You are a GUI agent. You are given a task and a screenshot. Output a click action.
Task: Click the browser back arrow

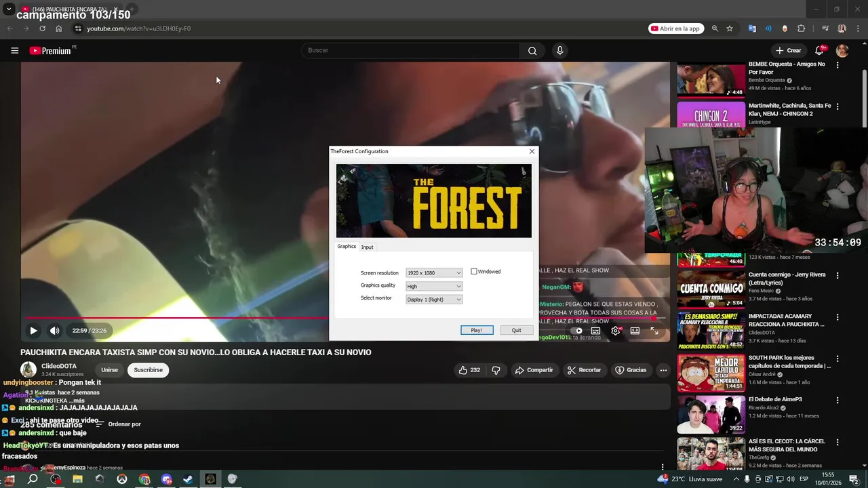[9, 28]
